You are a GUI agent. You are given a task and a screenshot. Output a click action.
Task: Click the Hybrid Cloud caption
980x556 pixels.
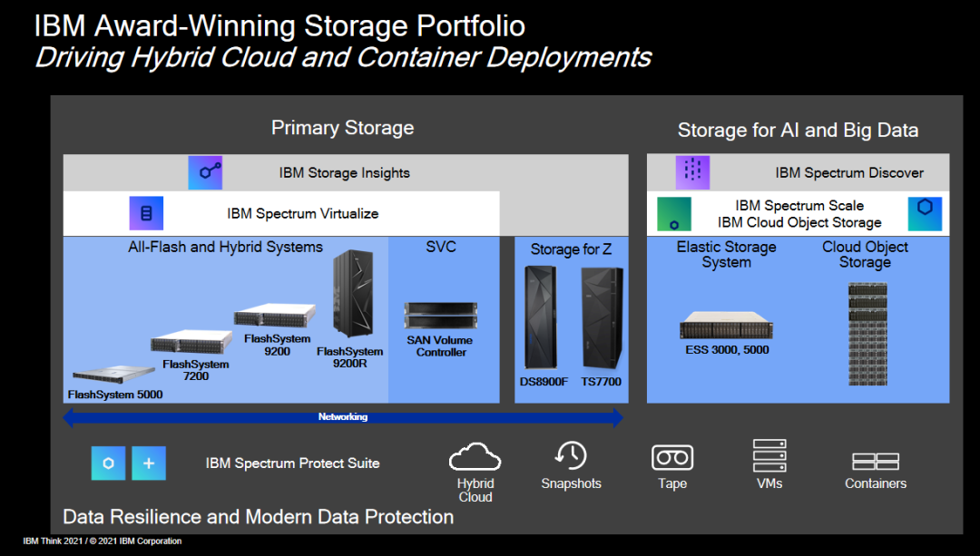475,491
